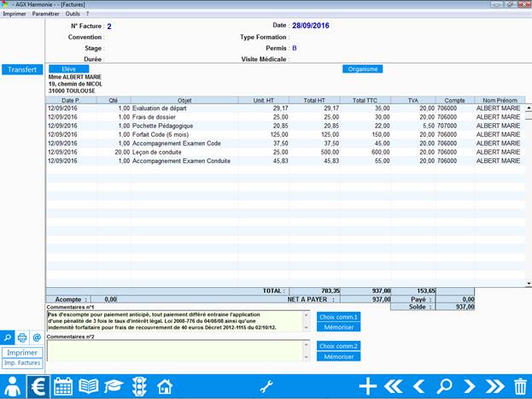
Task: Add a new invoice with plus icon
Action: click(368, 386)
